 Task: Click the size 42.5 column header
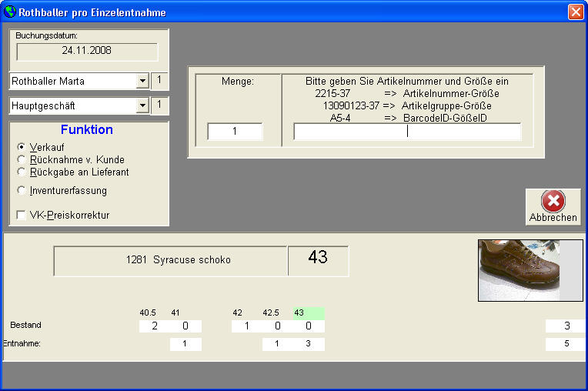pyautogui.click(x=271, y=312)
